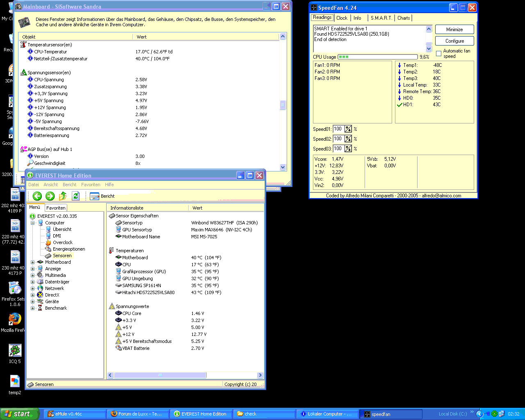Select the Overclock item in EVEREST tree

[62, 242]
